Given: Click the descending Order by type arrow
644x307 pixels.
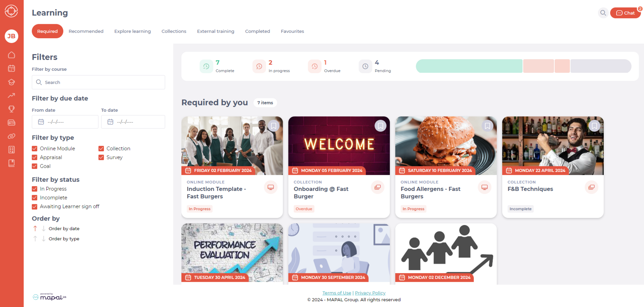Looking at the screenshot, I should (x=44, y=239).
